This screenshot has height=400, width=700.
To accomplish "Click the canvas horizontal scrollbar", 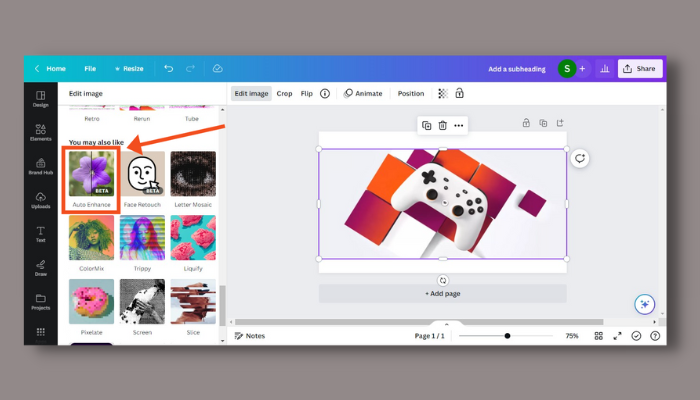I will click(419, 322).
